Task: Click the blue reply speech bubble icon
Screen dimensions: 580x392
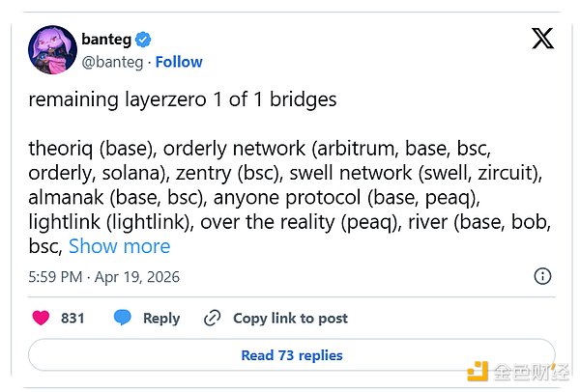Action: 123,318
